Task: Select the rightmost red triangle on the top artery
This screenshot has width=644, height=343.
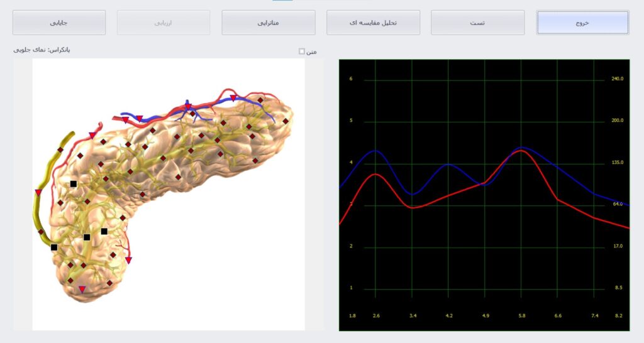Action: coord(233,98)
